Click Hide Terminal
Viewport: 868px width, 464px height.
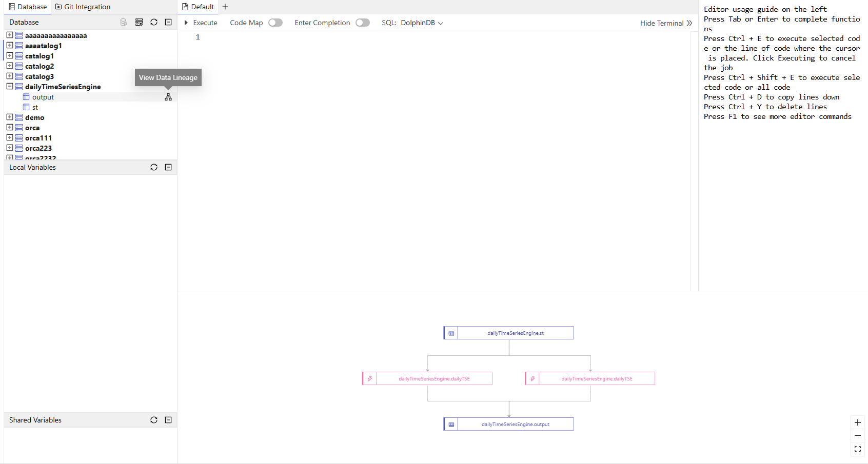(x=666, y=23)
